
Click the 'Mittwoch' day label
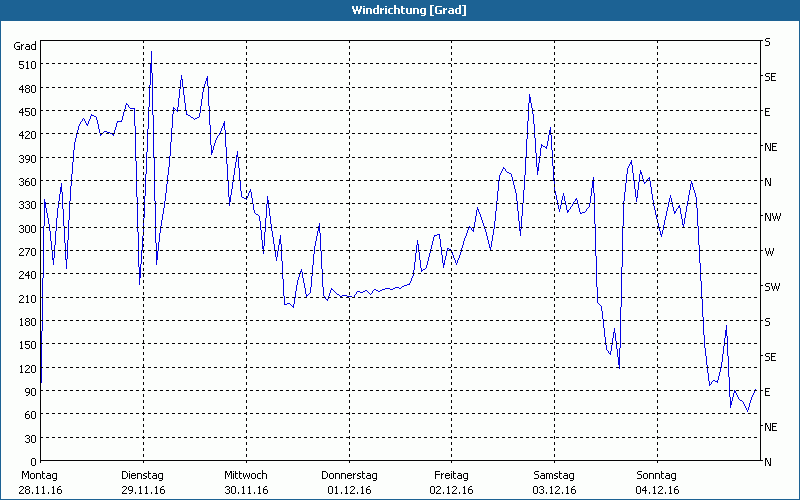point(246,476)
